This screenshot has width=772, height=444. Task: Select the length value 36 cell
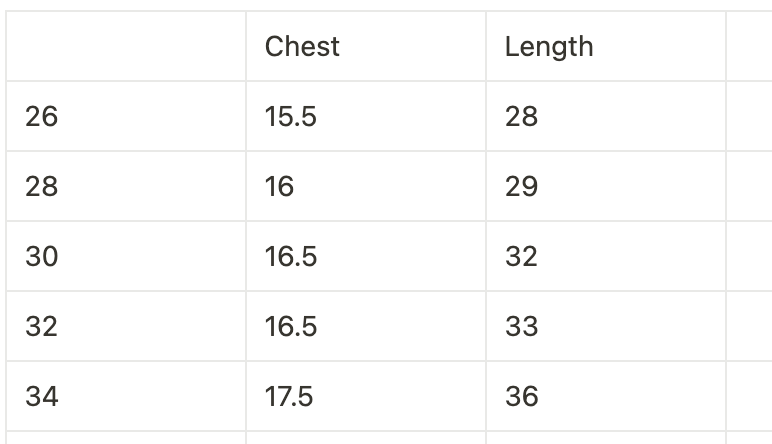point(605,397)
